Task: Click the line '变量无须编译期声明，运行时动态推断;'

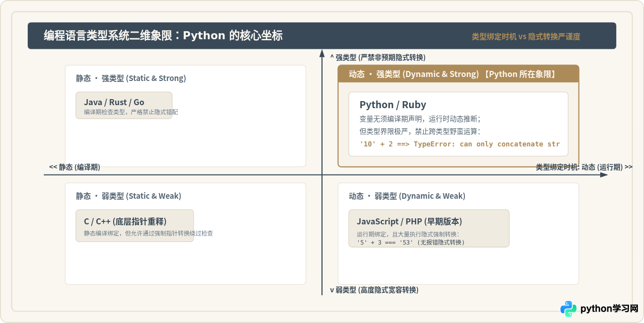Action: point(420,119)
